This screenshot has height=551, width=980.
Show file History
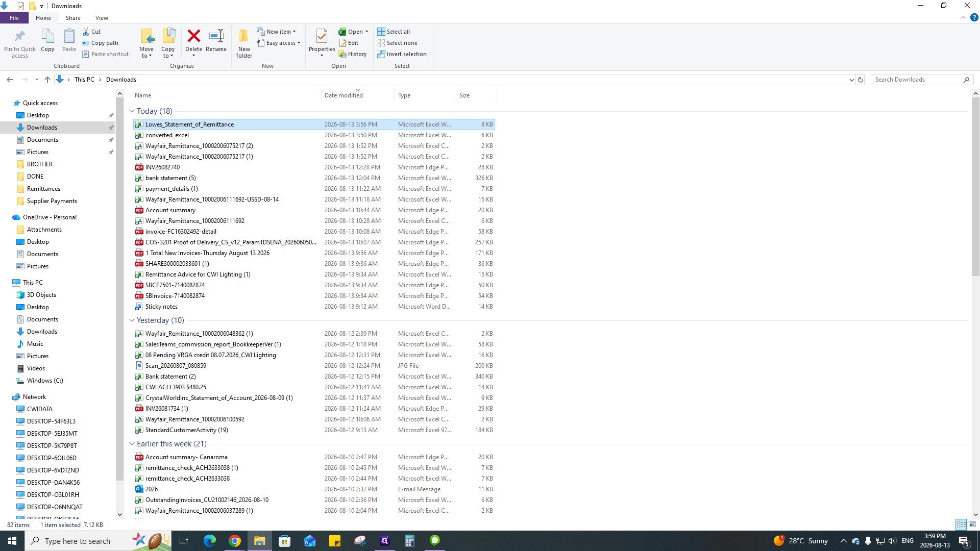pyautogui.click(x=353, y=54)
